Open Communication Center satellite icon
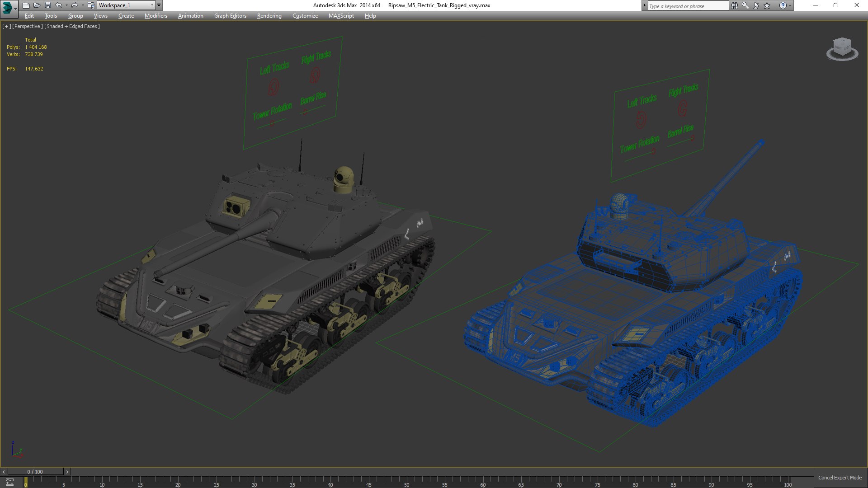The width and height of the screenshot is (868, 488). [x=756, y=5]
